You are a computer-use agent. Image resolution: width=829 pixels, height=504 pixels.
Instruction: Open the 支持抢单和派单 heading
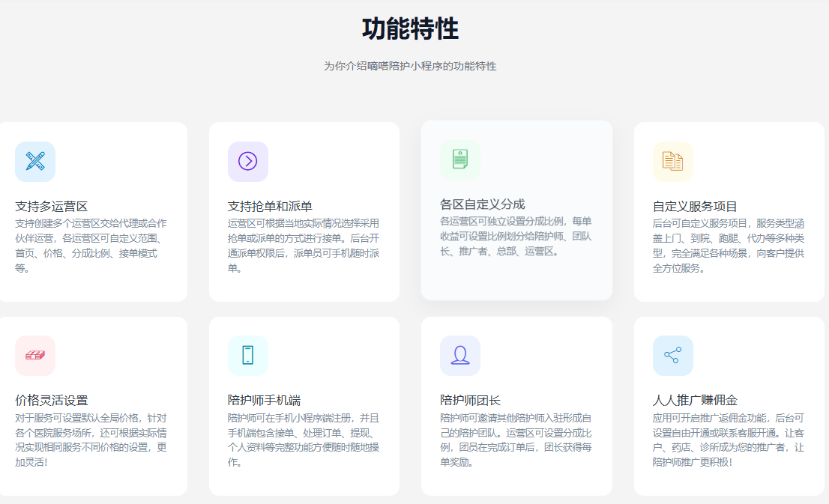270,206
